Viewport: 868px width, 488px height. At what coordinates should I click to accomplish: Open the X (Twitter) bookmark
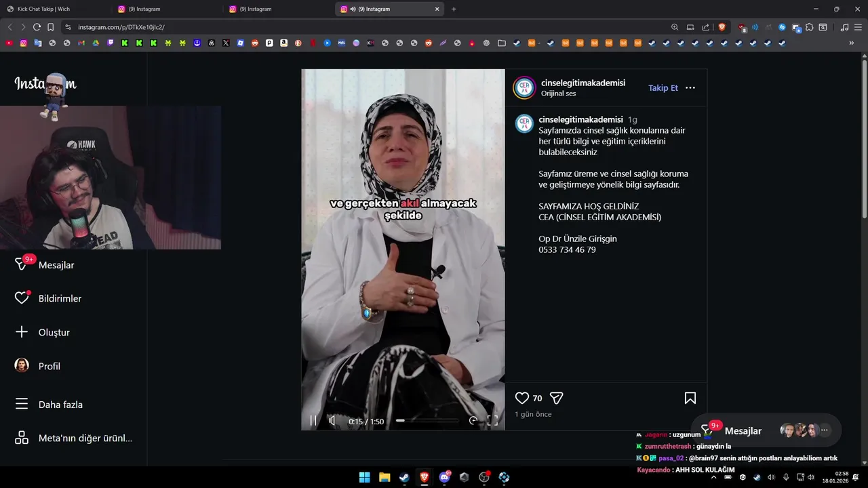pos(226,43)
